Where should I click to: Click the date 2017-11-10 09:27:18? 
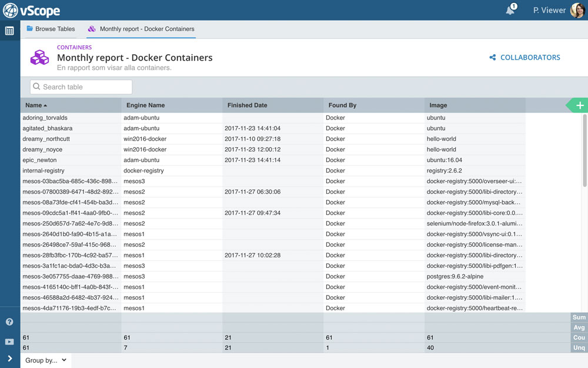(x=252, y=138)
